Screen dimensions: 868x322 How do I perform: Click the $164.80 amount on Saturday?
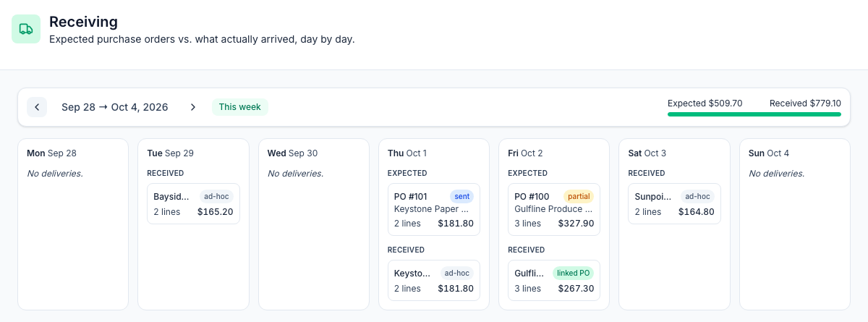click(697, 212)
